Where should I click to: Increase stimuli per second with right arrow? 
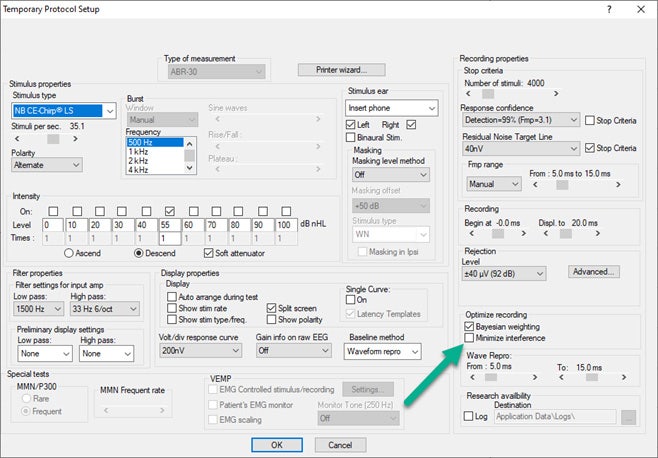pyautogui.click(x=75, y=139)
